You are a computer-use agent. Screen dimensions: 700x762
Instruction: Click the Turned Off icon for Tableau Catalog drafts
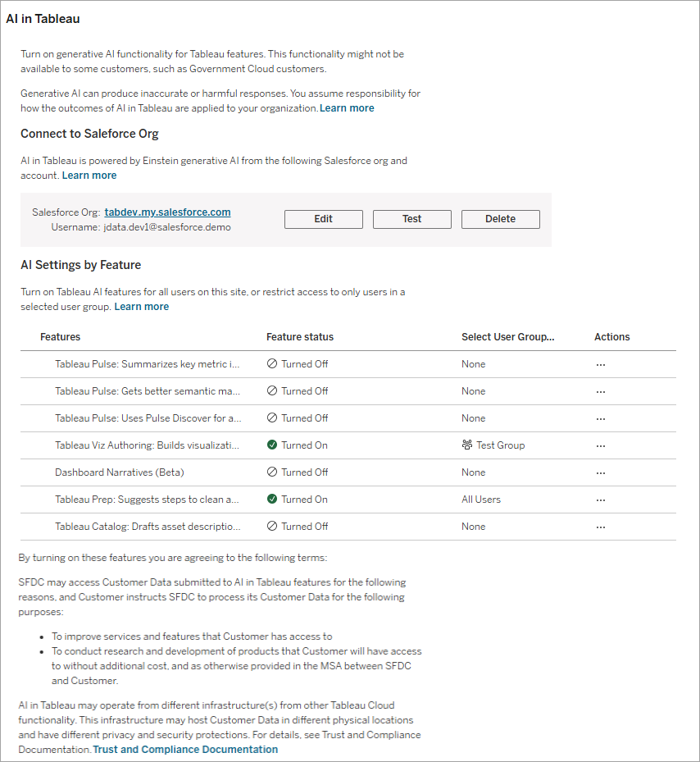273,526
